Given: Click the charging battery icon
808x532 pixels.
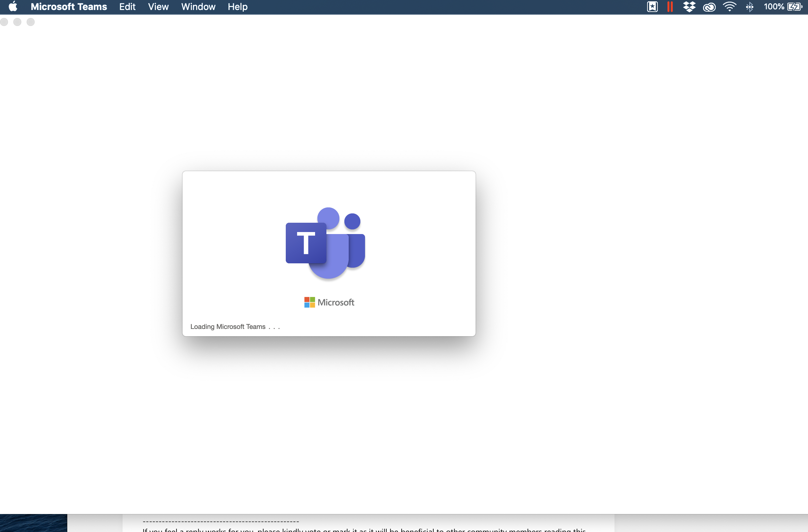Looking at the screenshot, I should pos(794,7).
